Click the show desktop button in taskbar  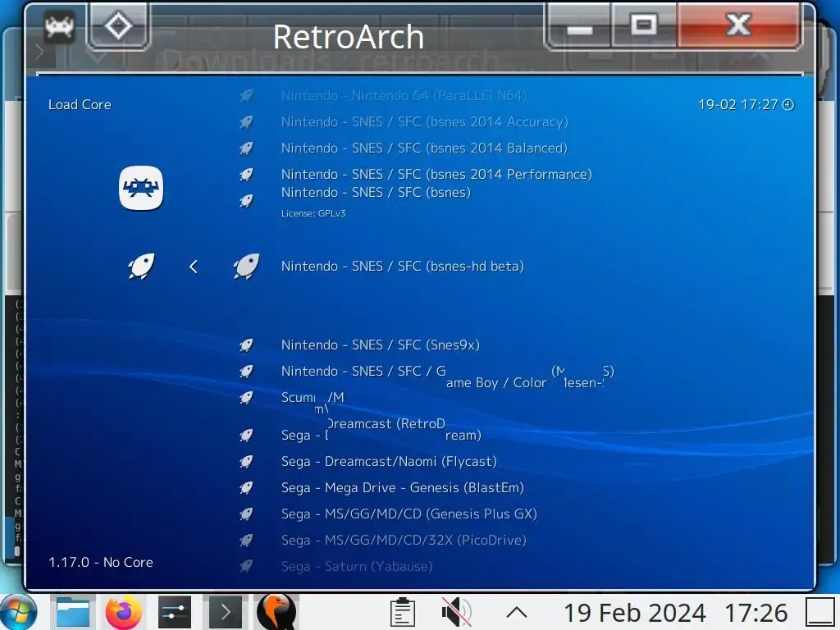[820, 612]
